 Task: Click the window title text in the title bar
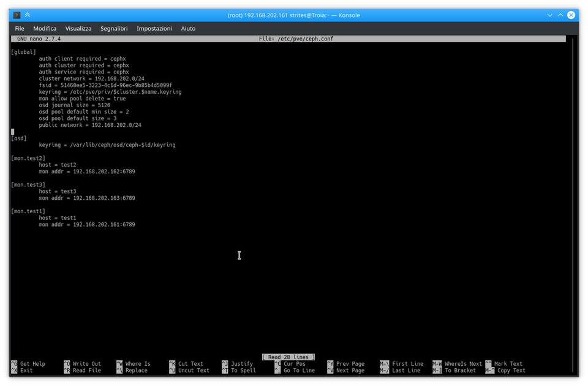click(x=293, y=15)
